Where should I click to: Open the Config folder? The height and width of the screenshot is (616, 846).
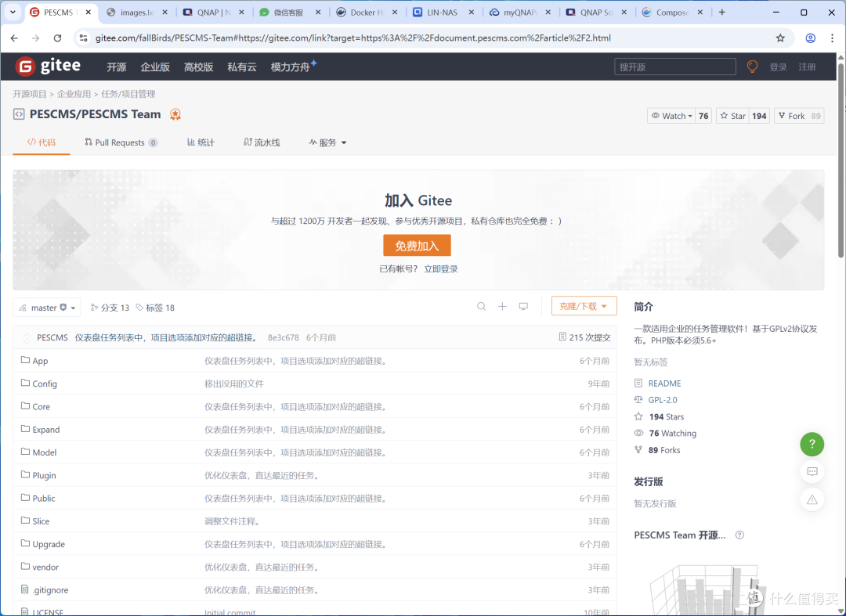click(44, 384)
